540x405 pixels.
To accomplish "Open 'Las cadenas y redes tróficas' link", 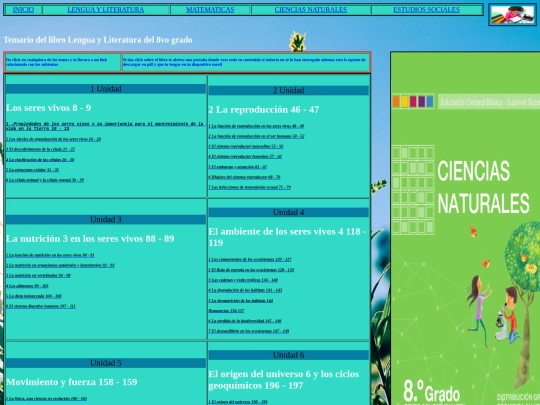I will tap(243, 280).
